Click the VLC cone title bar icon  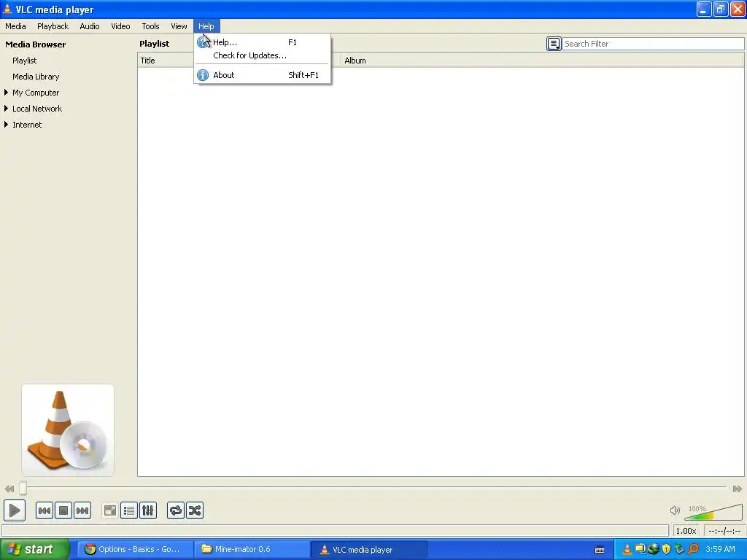tap(7, 9)
